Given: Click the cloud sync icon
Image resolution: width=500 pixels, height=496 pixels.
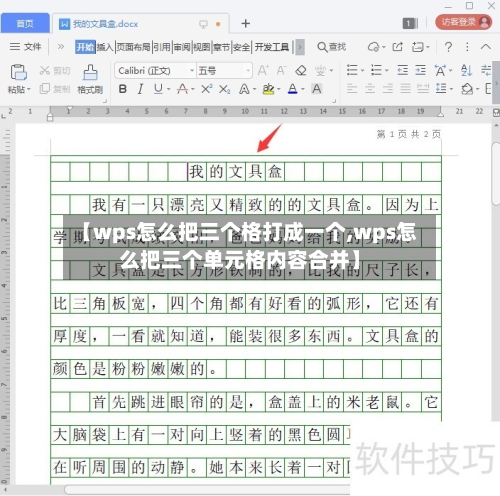Looking at the screenshot, I should (x=374, y=47).
